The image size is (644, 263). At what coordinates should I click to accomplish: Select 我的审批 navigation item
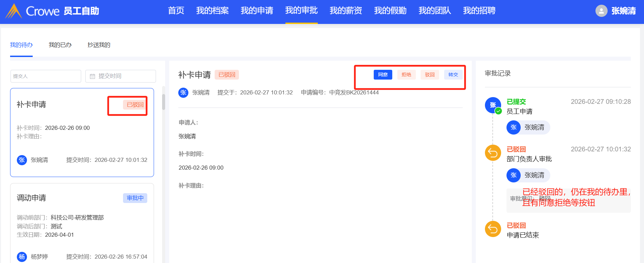[301, 11]
